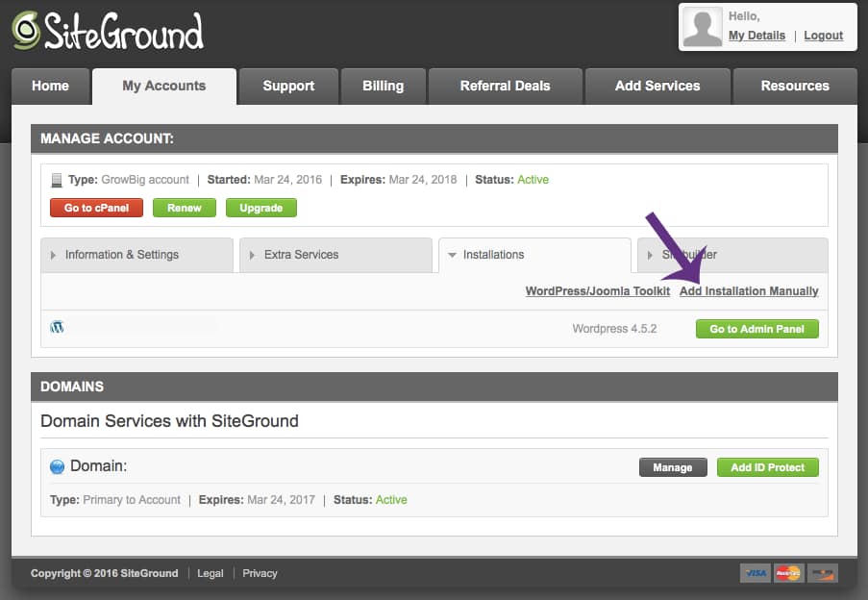Click the MasterCard icon in footer

click(788, 573)
